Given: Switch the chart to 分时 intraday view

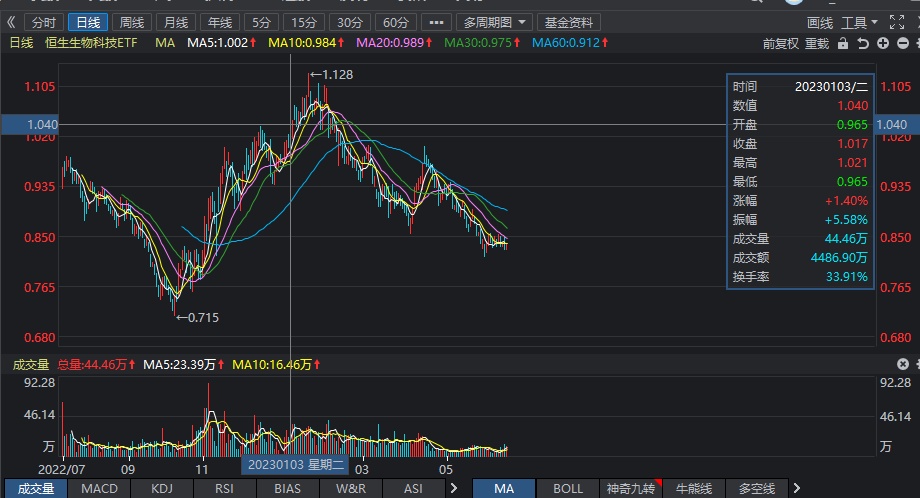Looking at the screenshot, I should coord(43,22).
